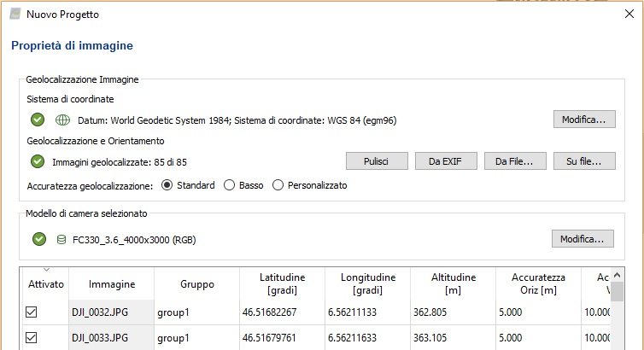Toggle the checkbox for DJI_0033.JPG
Viewport: 644px width, 350px height.
click(32, 337)
